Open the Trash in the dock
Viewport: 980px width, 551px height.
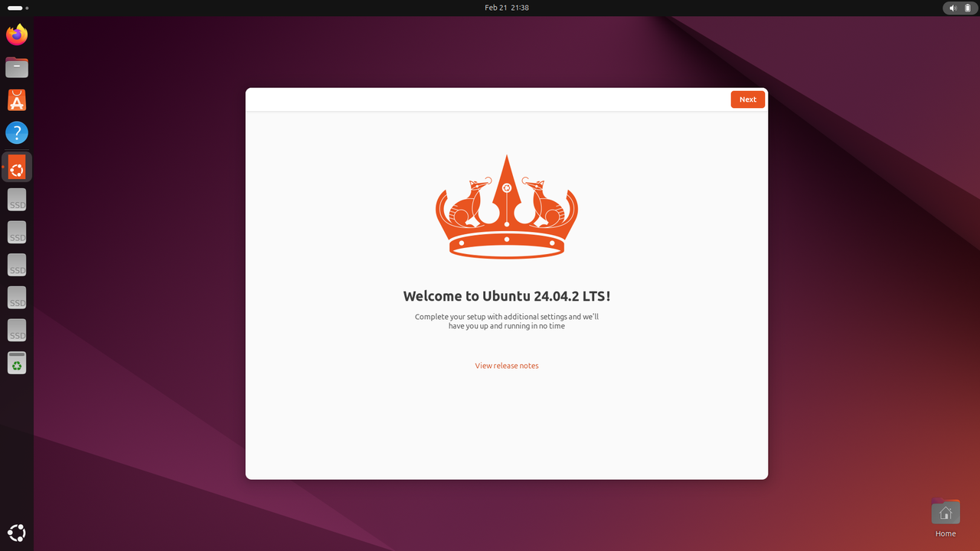(17, 363)
